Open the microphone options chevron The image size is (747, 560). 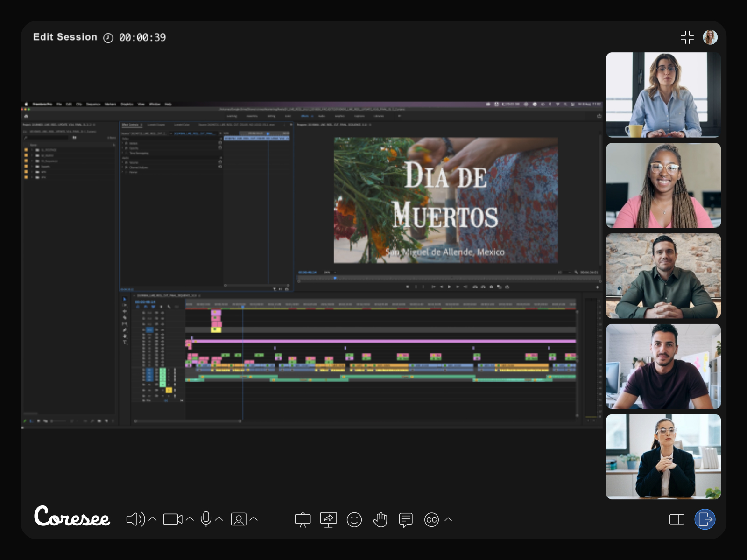click(219, 519)
